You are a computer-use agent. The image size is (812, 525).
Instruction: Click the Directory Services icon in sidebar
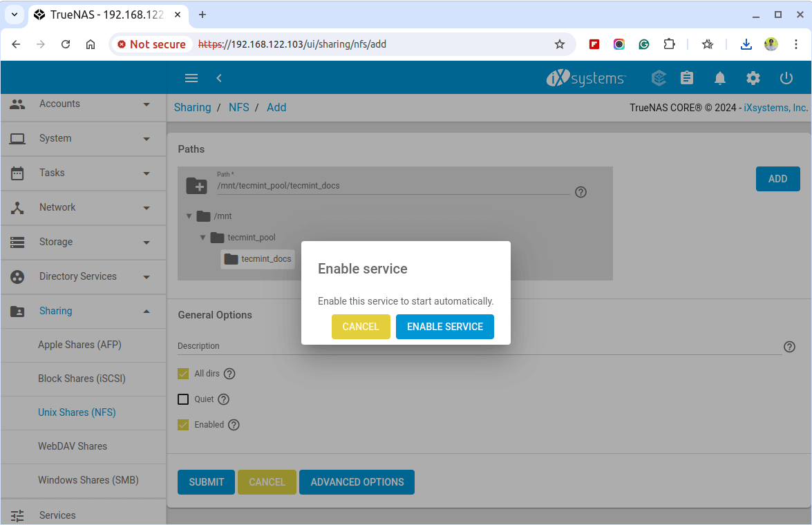point(17,276)
